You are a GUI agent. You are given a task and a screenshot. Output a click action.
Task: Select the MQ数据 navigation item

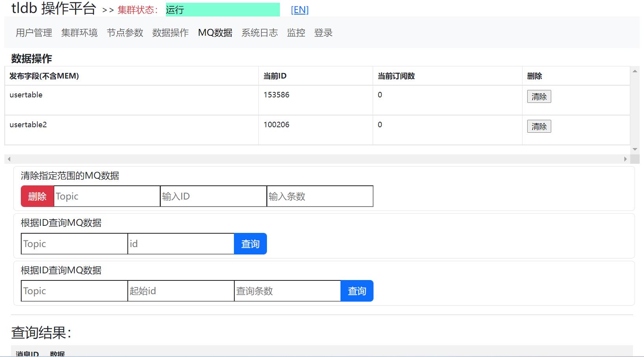pos(215,33)
